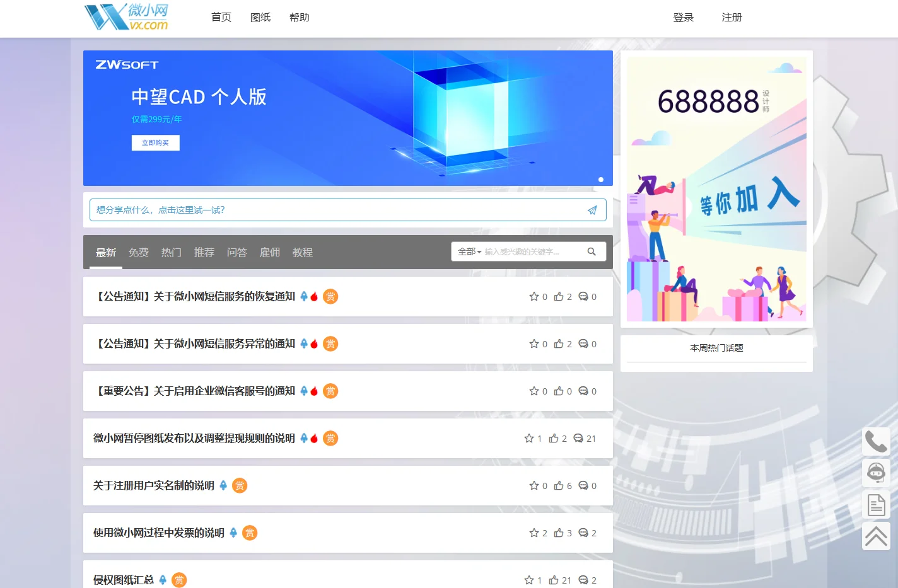Click the banner carousel indicator dot
This screenshot has width=898, height=588.
click(601, 180)
